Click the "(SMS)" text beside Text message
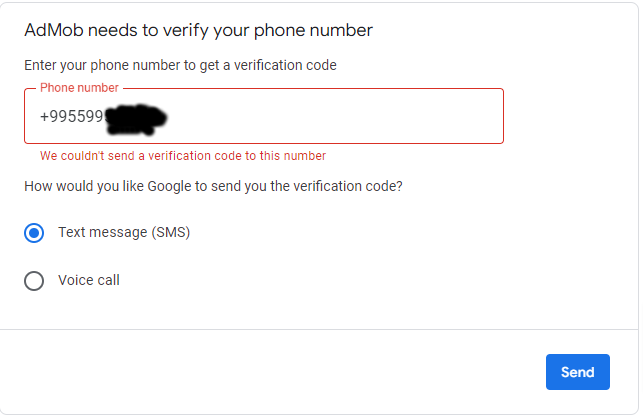 point(170,233)
